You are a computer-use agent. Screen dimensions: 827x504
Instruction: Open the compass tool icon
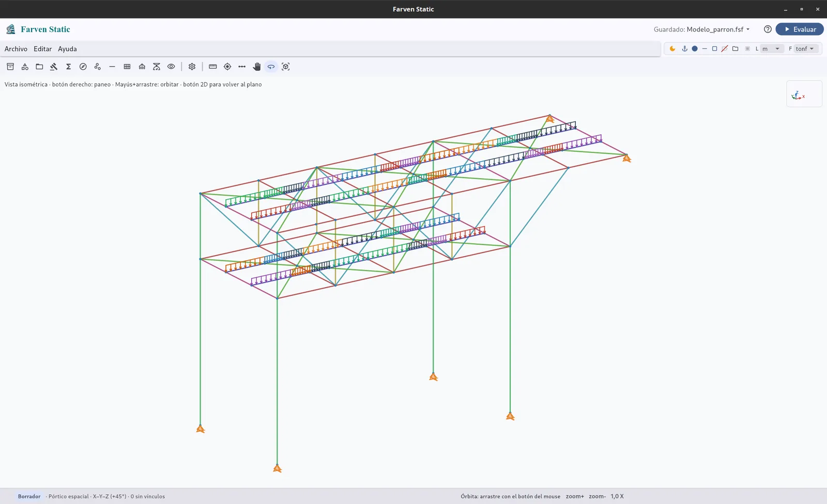[83, 67]
